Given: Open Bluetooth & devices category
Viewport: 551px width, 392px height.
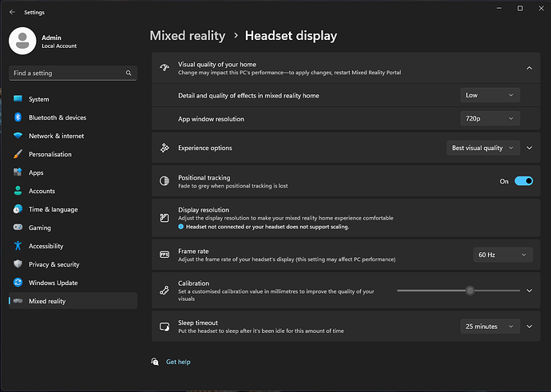Looking at the screenshot, I should click(73, 117).
